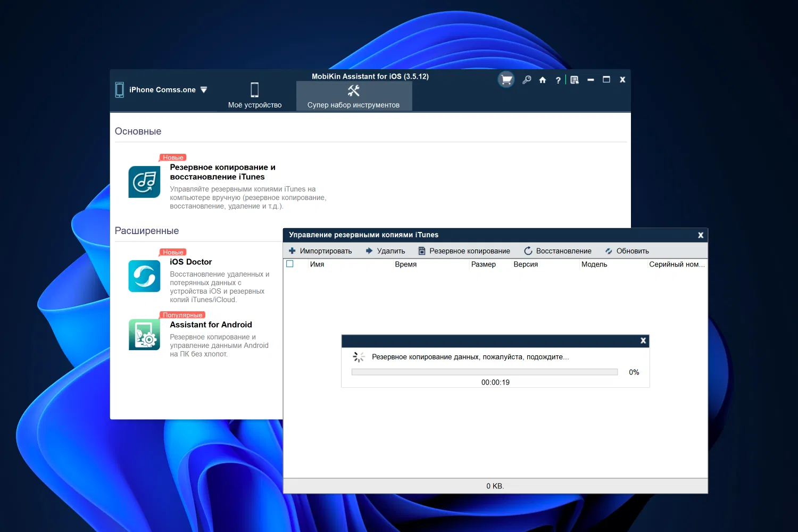Click the Основные section heading

coord(138,131)
